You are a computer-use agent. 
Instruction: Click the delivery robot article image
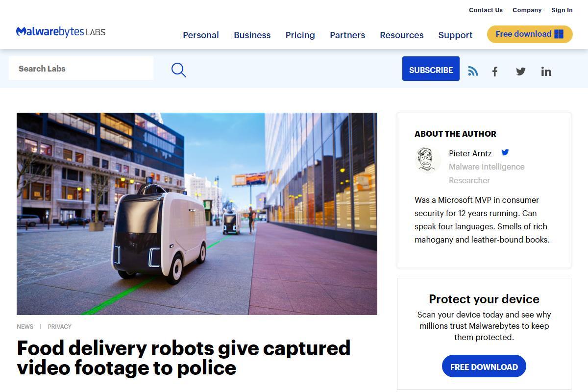click(x=197, y=214)
